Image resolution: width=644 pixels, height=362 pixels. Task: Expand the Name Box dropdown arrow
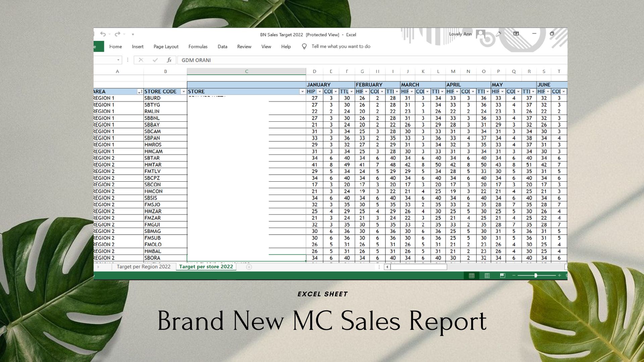point(118,60)
